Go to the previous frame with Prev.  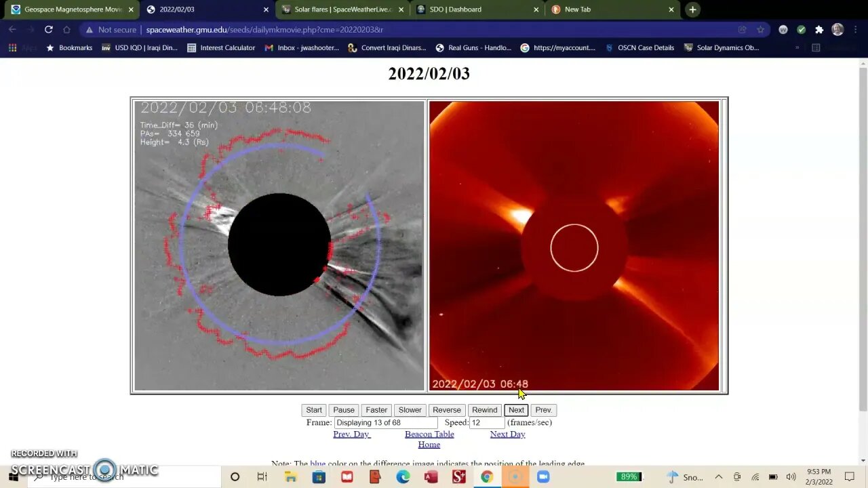[543, 410]
